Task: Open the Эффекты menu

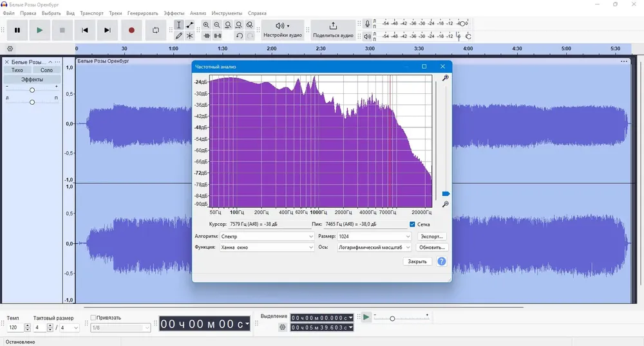Action: pos(174,13)
